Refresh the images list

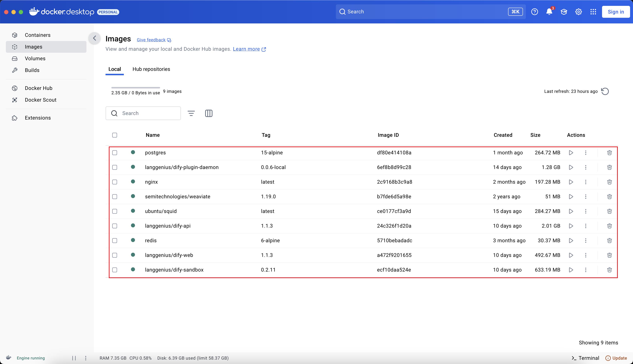605,91
